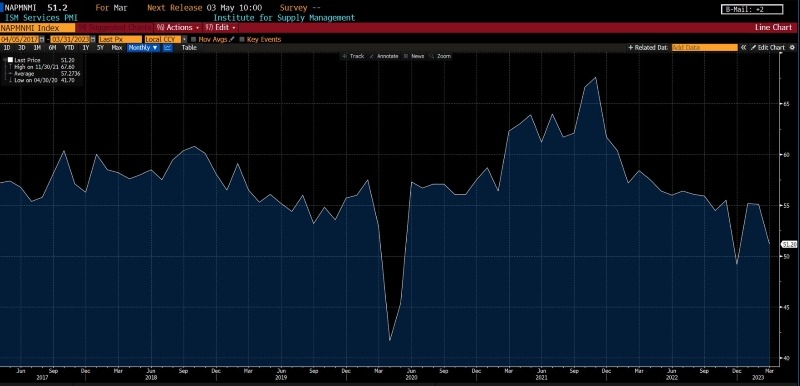Viewport: 800px width, 386px height.
Task: Switch to the Table view
Action: (x=189, y=47)
